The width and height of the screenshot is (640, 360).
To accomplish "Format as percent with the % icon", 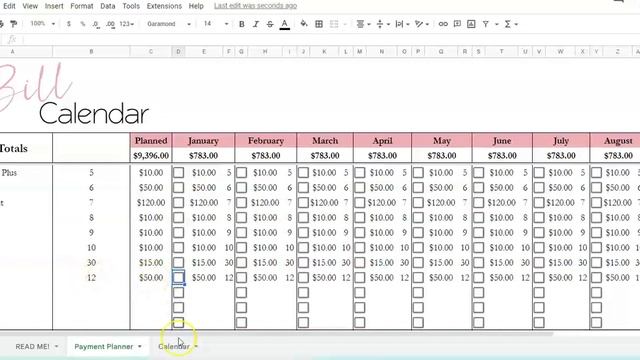I will click(x=82, y=24).
